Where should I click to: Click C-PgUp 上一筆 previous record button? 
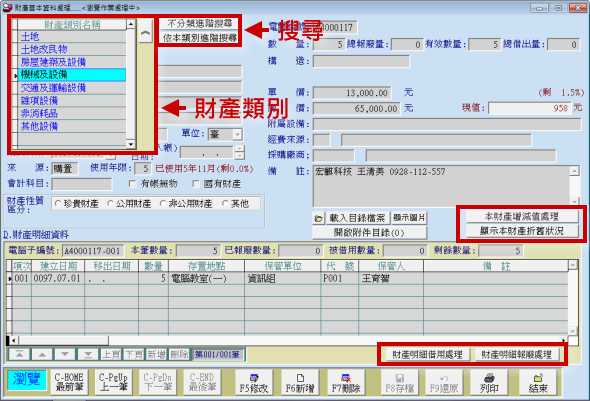click(x=114, y=382)
